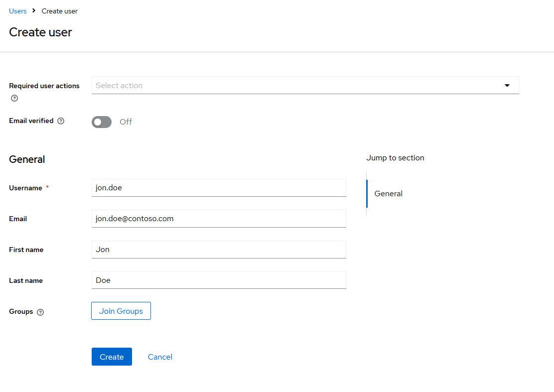The height and width of the screenshot is (392, 554).
Task: Click the Create user breadcrumb item
Action: point(59,11)
